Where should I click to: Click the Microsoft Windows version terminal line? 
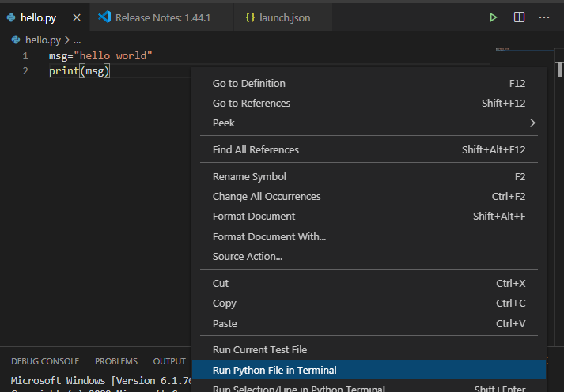pyautogui.click(x=101, y=380)
